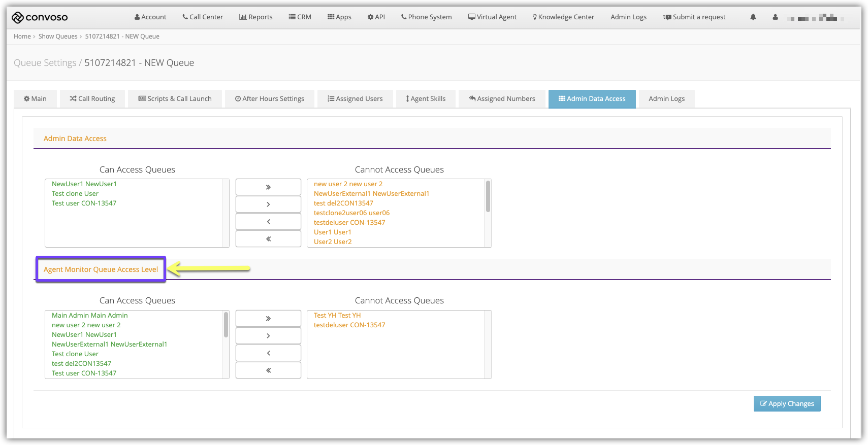The width and height of the screenshot is (868, 445).
Task: Move selected user left in Admin Data Access
Action: coord(268,222)
